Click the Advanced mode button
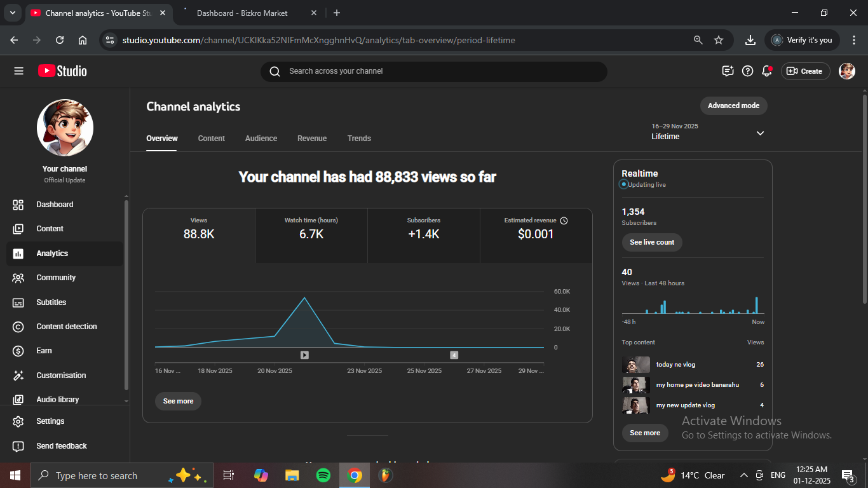 tap(733, 105)
